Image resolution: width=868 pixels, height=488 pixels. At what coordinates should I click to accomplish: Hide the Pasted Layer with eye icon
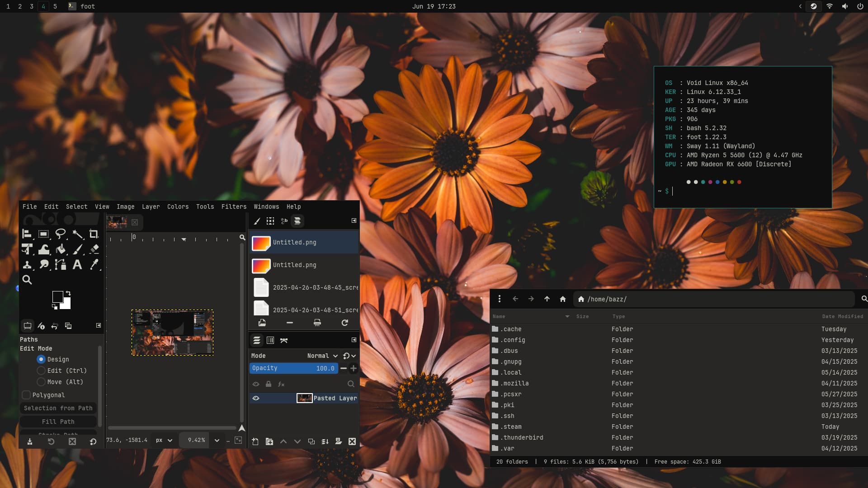(x=256, y=398)
